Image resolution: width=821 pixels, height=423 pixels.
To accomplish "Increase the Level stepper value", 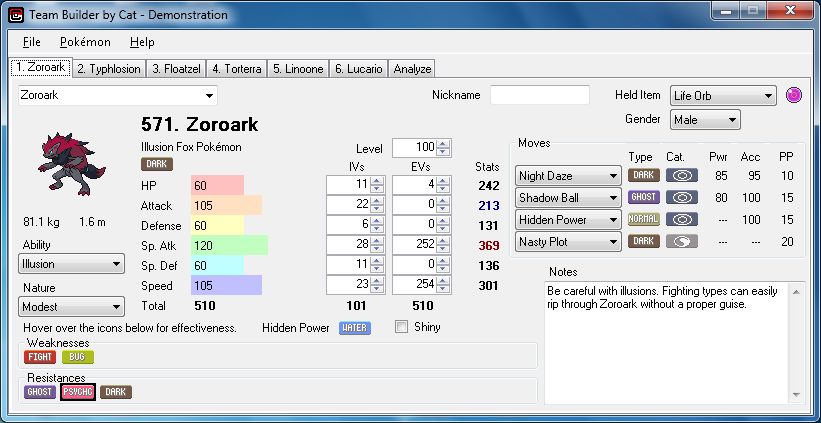I will coord(444,143).
